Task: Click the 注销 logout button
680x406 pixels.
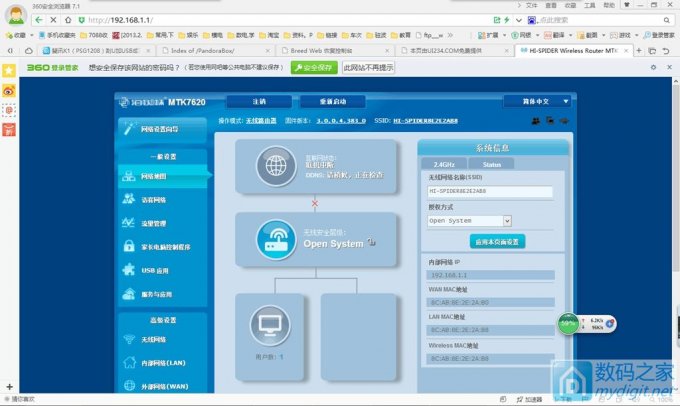Action: tap(259, 101)
